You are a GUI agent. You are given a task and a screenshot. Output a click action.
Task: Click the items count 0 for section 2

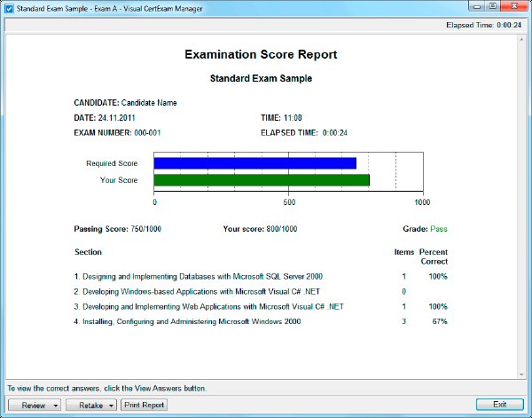[403, 291]
